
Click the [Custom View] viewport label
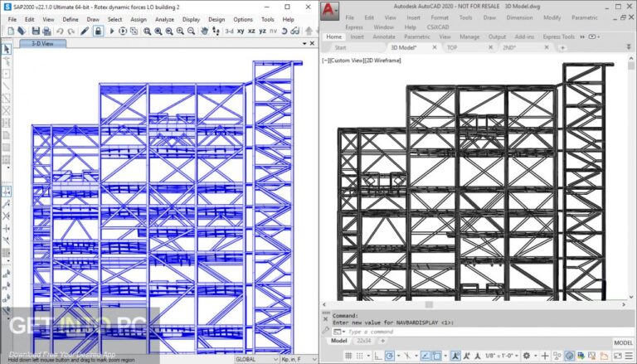[x=347, y=61]
